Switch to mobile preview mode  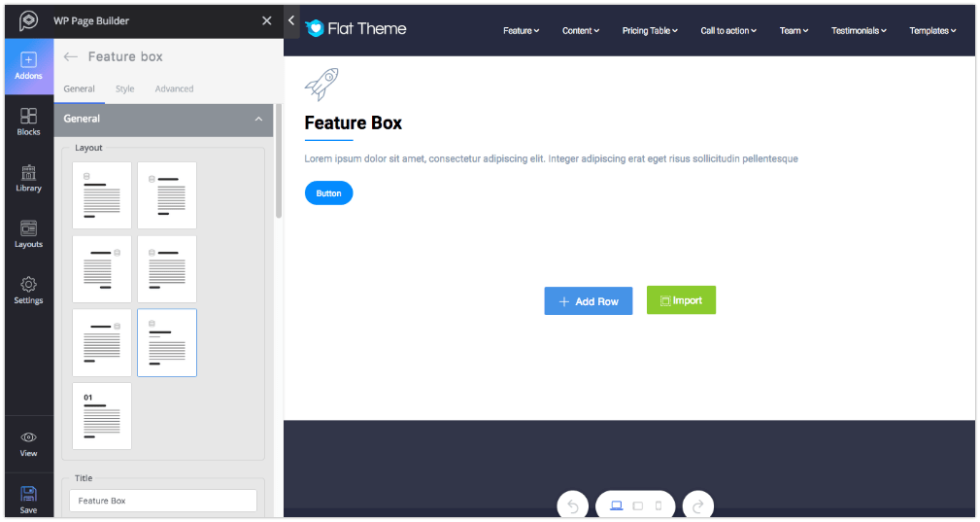click(659, 505)
